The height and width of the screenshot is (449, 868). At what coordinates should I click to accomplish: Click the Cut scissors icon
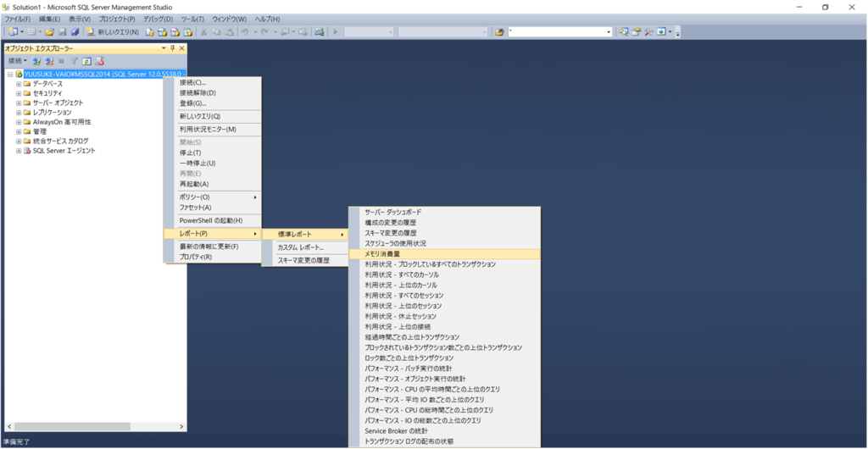pos(203,32)
